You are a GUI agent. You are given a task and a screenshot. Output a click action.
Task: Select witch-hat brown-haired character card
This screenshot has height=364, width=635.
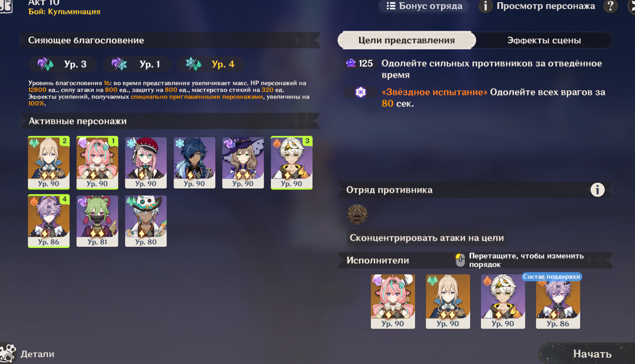(243, 163)
